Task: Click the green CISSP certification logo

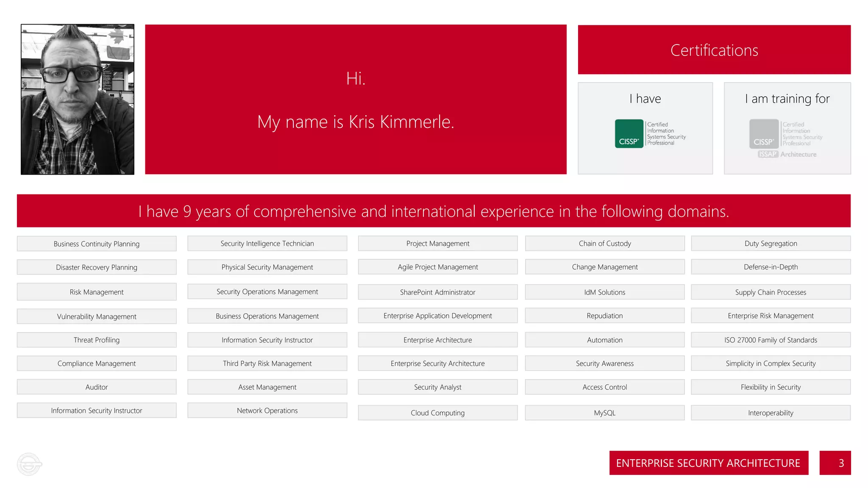Action: click(629, 134)
